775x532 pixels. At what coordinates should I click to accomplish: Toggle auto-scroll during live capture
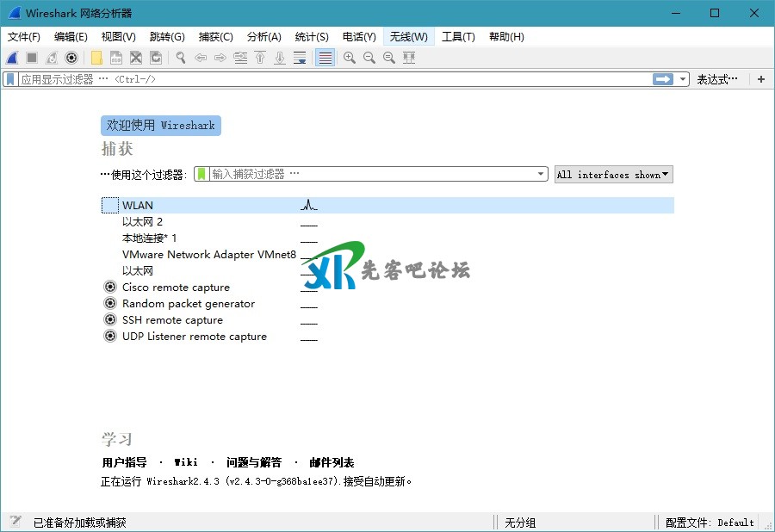point(300,58)
